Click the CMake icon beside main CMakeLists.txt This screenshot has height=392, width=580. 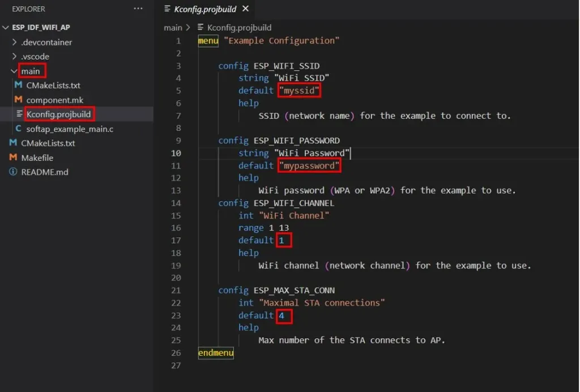[x=18, y=85]
